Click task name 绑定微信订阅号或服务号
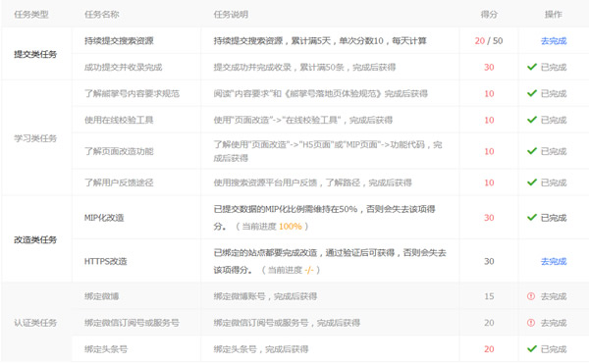Screen dimensions: 589x364 click(x=132, y=323)
